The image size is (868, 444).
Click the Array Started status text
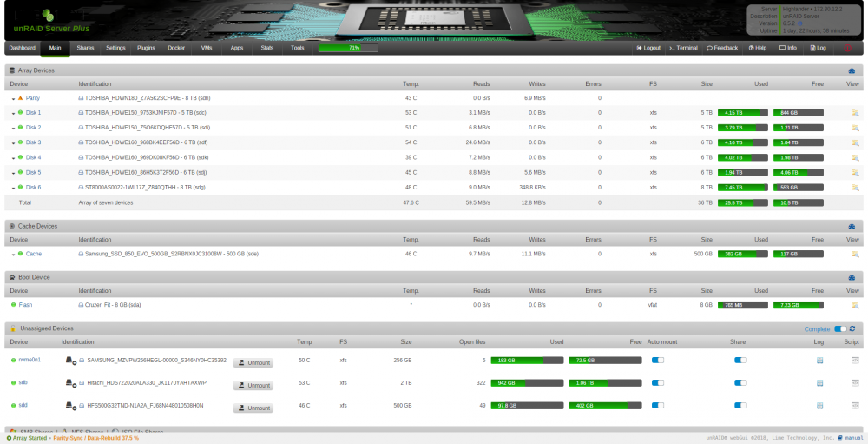tap(30, 438)
